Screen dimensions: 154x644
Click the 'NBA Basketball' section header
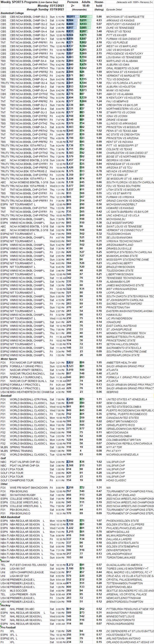(10, 517)
